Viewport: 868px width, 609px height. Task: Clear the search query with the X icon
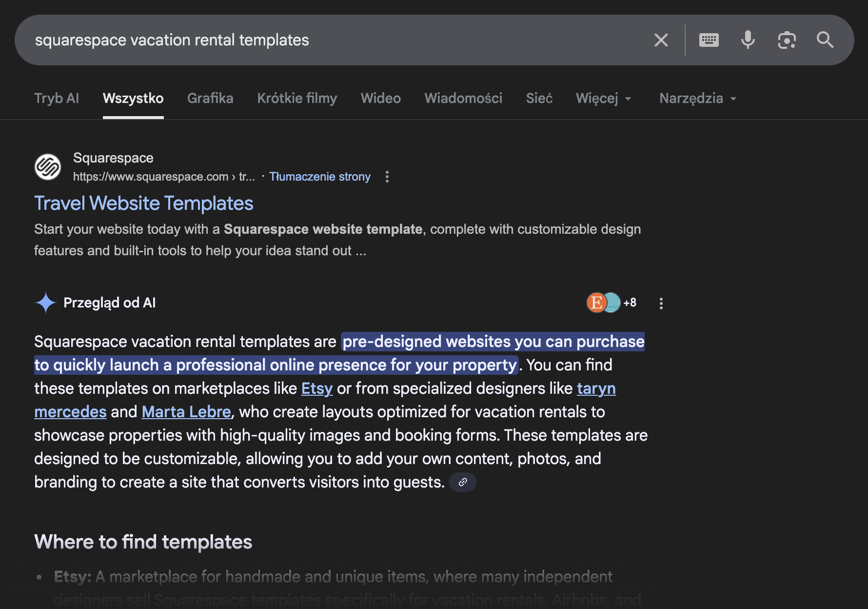pyautogui.click(x=661, y=40)
